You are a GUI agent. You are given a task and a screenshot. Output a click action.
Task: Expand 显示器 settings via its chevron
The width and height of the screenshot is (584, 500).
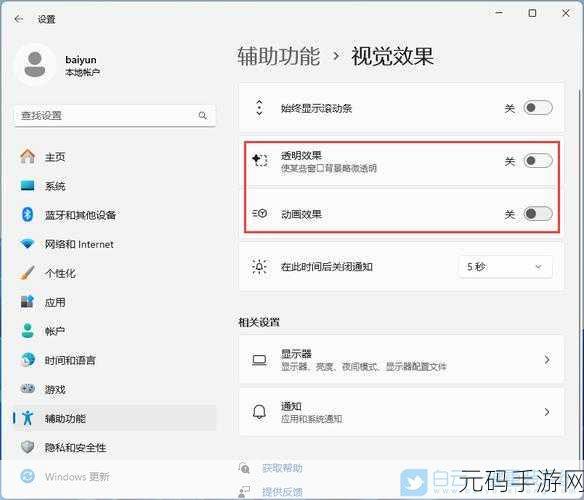tap(547, 360)
